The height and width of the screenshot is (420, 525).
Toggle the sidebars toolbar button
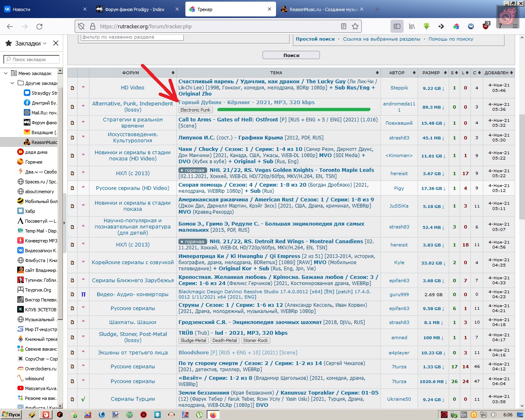tap(397, 26)
